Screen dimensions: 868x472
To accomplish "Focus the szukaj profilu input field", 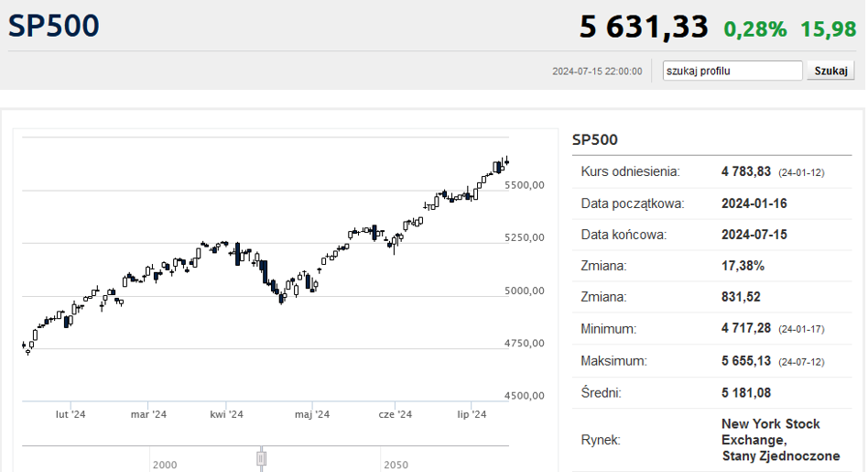I will tap(732, 71).
